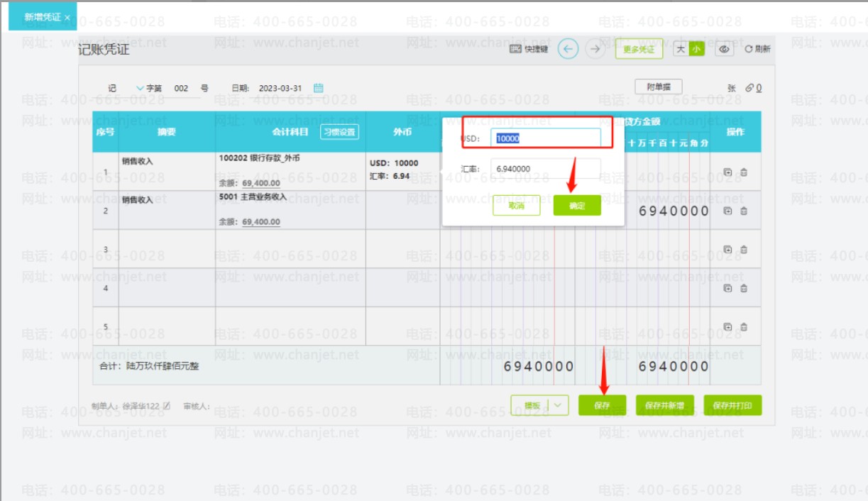The image size is (868, 501).
Task: Expand the 记 voucher word dropdown
Action: 140,89
